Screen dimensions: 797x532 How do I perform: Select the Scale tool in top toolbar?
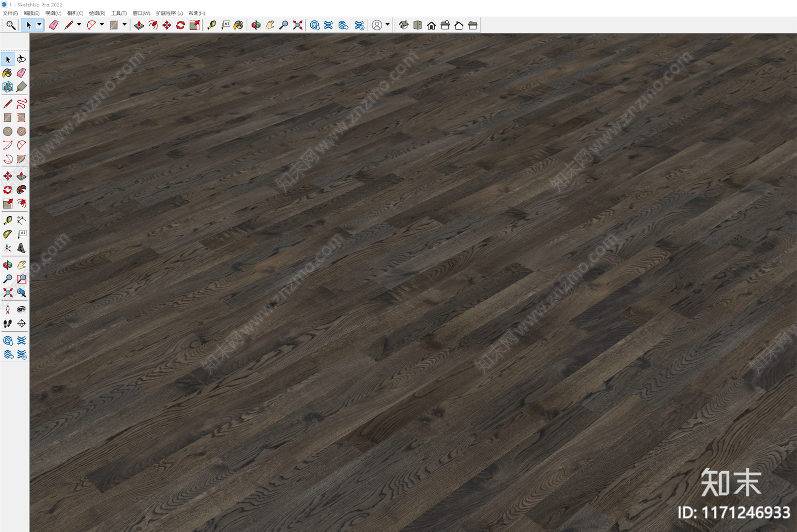(195, 25)
